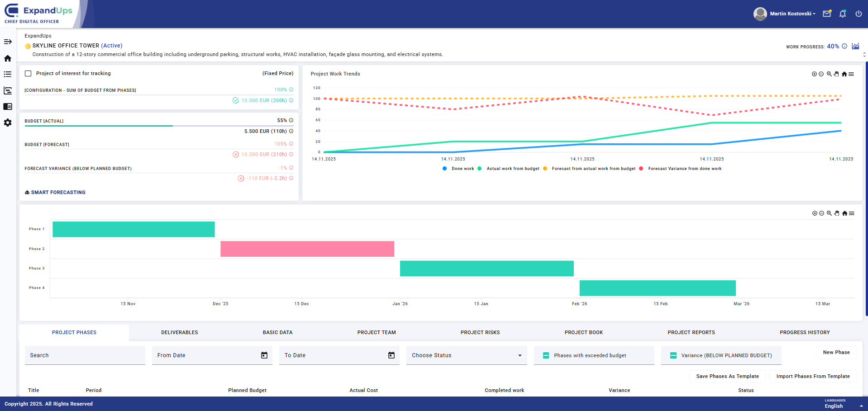Screen dimensions: 868x411
Task: Select the pink Phase 2 Gantt bar
Action: [x=307, y=249]
